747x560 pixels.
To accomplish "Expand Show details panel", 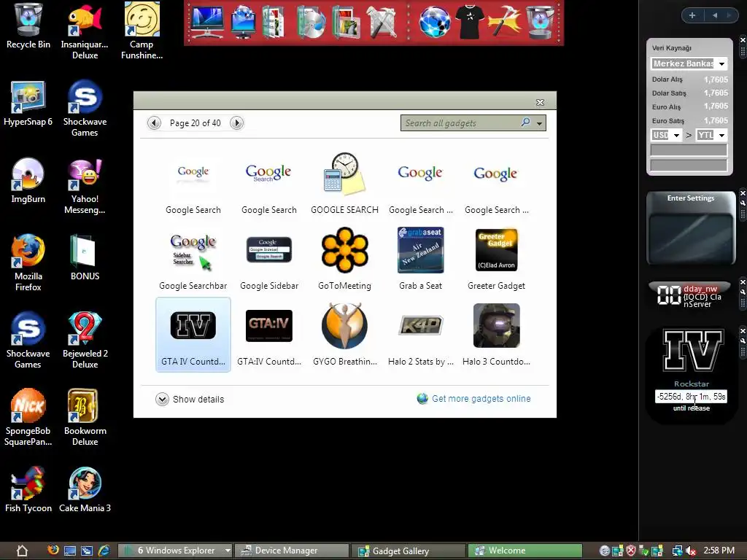I will pyautogui.click(x=190, y=399).
